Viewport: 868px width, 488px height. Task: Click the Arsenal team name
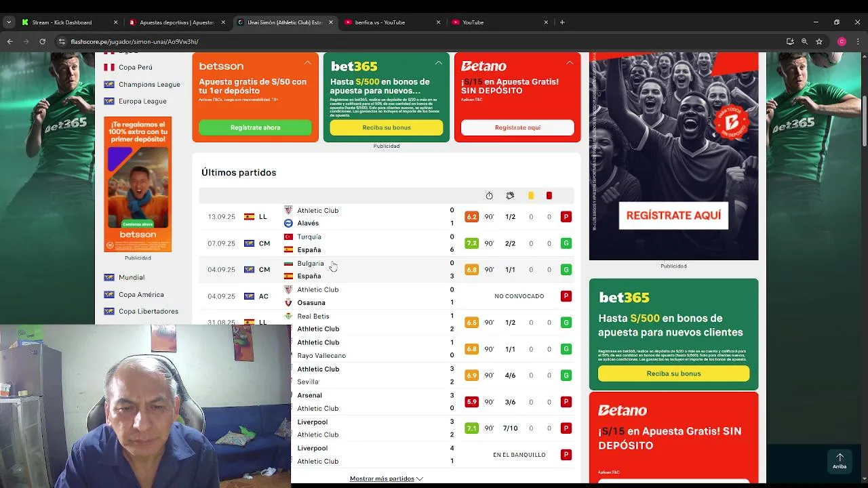309,395
